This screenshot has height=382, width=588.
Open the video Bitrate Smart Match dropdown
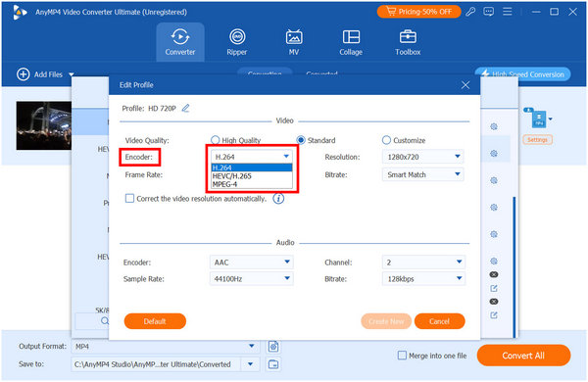(x=423, y=174)
